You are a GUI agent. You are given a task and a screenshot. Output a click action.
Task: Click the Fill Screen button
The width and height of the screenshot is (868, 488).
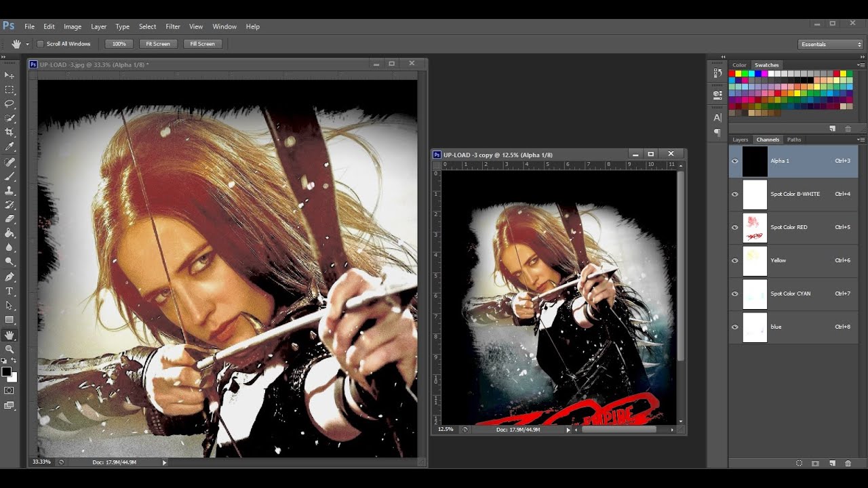tap(202, 44)
